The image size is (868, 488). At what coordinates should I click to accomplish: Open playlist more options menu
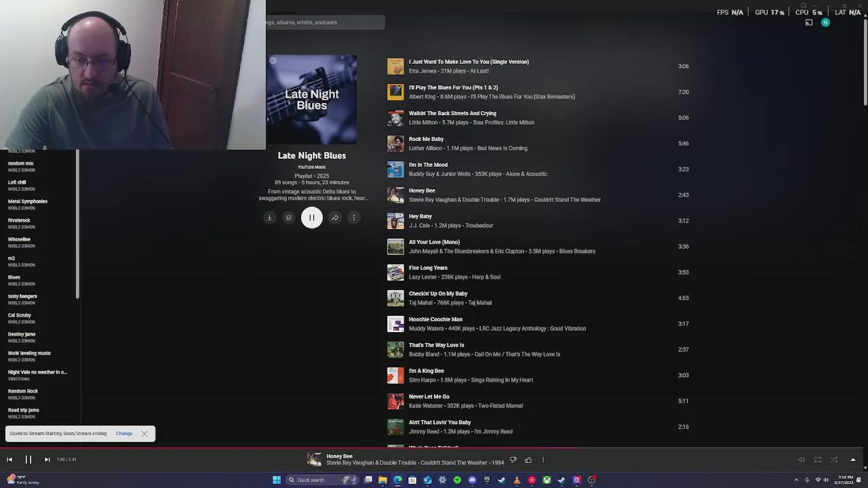354,218
